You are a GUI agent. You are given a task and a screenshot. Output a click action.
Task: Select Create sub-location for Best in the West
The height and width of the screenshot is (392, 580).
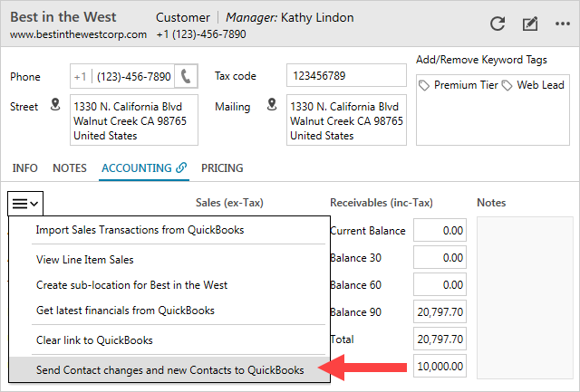coord(131,285)
